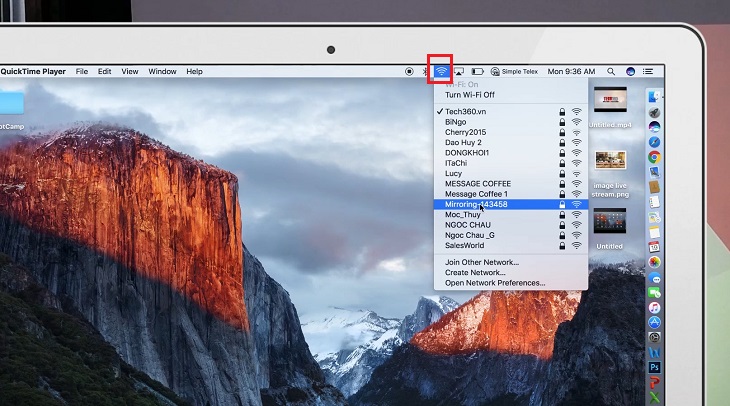Screen dimensions: 730x406
Task: Click the Wi-Fi icon in menu bar
Action: pyautogui.click(x=441, y=71)
